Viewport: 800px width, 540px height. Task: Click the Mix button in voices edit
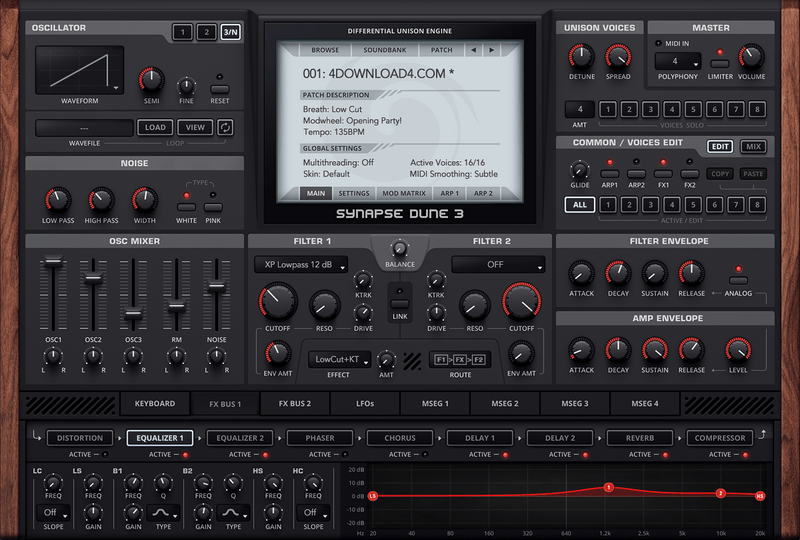754,147
